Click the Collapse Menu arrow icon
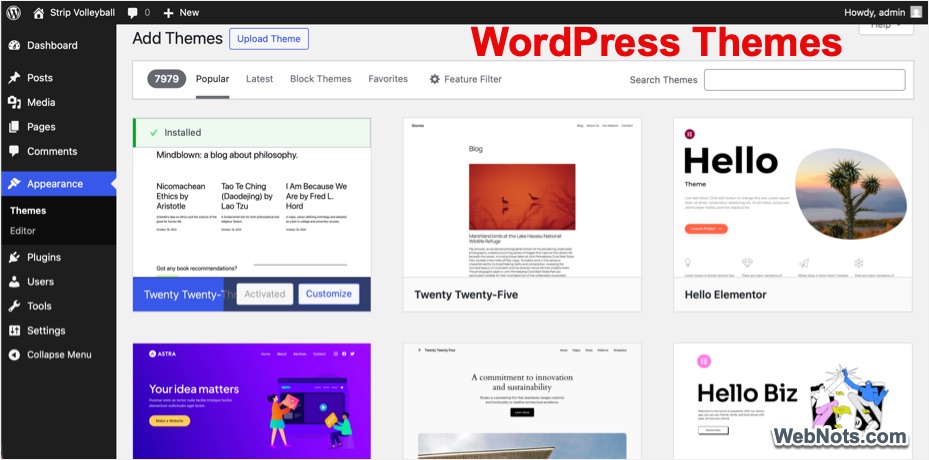 pos(14,355)
